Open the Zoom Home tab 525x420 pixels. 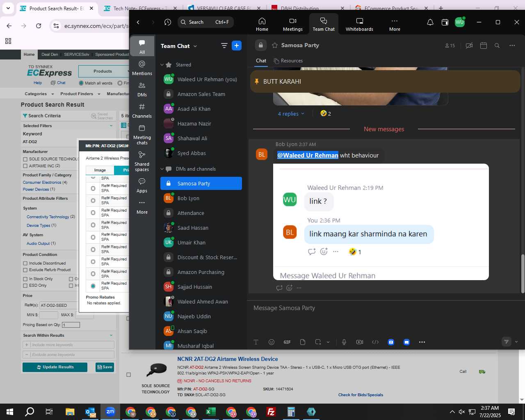pyautogui.click(x=262, y=24)
